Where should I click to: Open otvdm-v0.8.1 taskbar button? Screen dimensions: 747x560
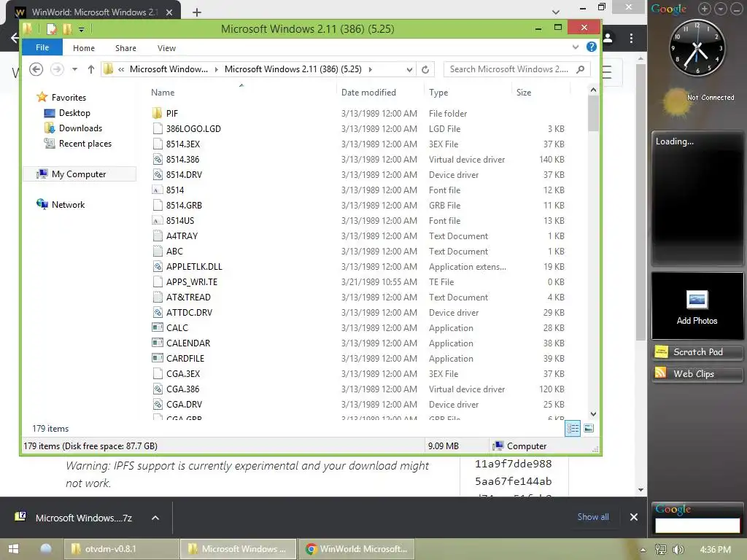121,549
